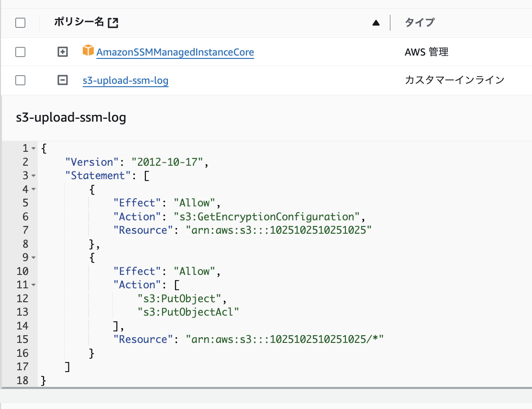
Task: Collapse the s3-upload-ssm-log inline policy
Action: coord(62,80)
